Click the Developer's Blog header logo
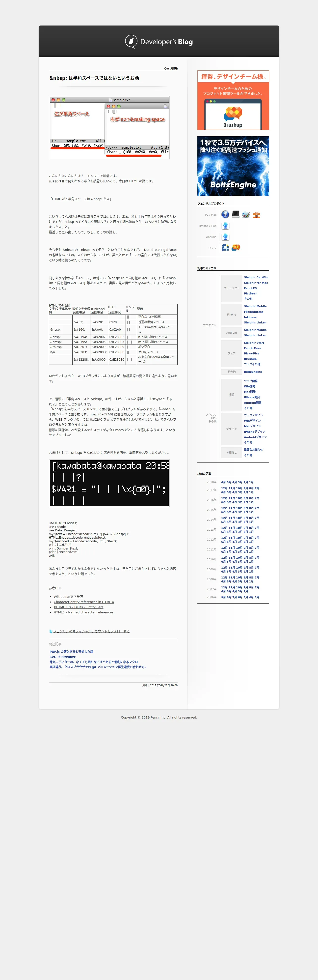 [x=159, y=41]
